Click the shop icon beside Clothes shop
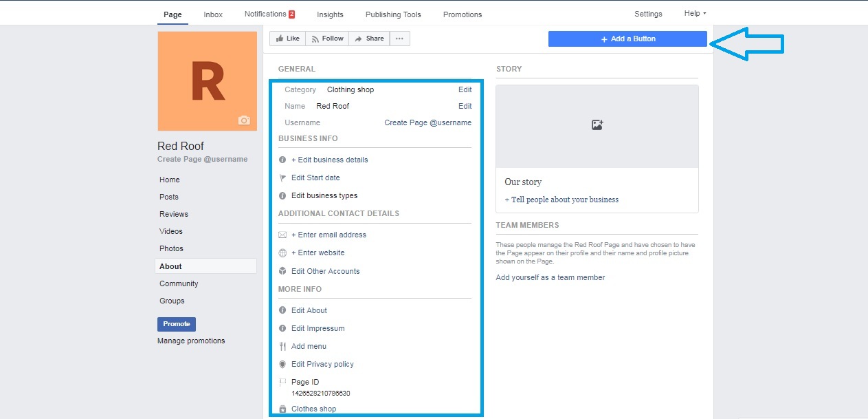This screenshot has height=419, width=868. pyautogui.click(x=282, y=409)
